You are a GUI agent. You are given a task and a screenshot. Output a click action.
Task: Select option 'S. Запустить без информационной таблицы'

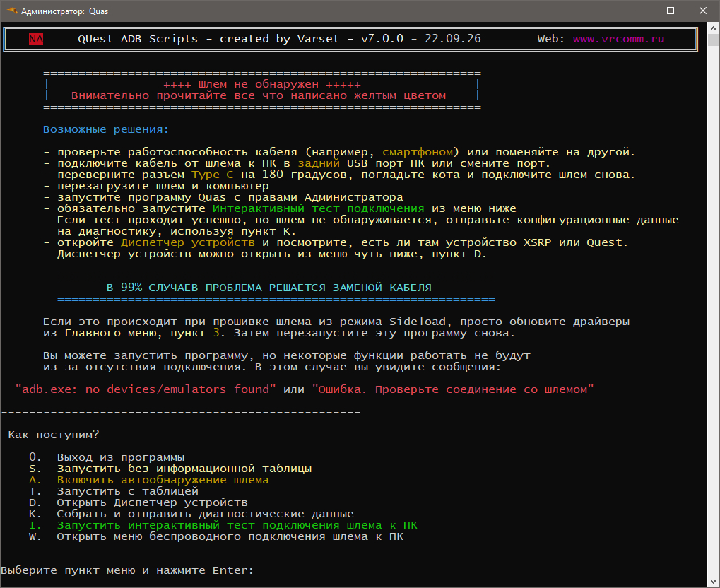(170, 469)
